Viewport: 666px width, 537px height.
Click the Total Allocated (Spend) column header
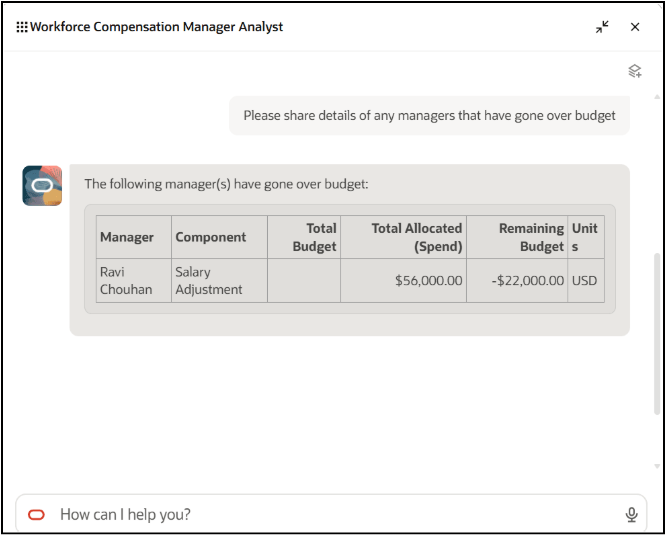coord(404,237)
